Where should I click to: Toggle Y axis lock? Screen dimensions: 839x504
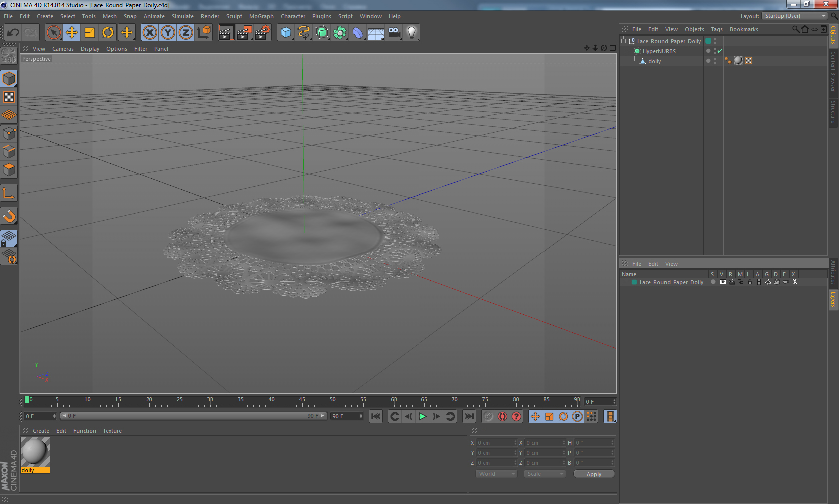pyautogui.click(x=168, y=33)
